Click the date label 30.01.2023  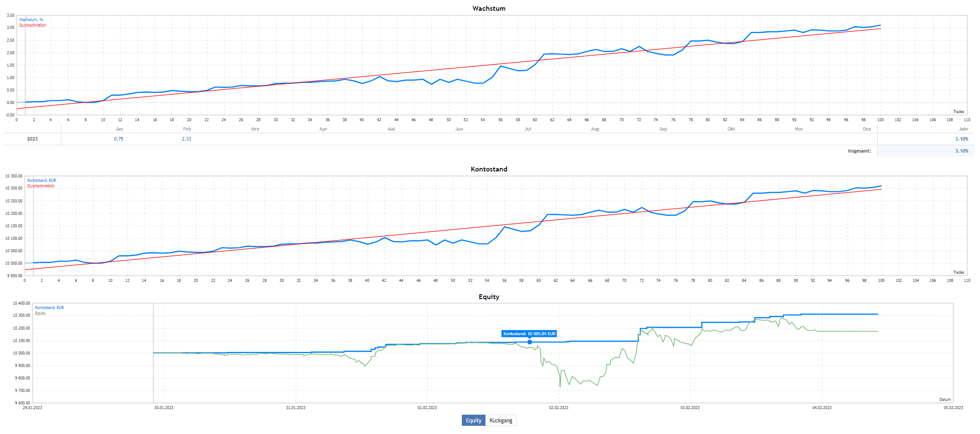pos(164,408)
